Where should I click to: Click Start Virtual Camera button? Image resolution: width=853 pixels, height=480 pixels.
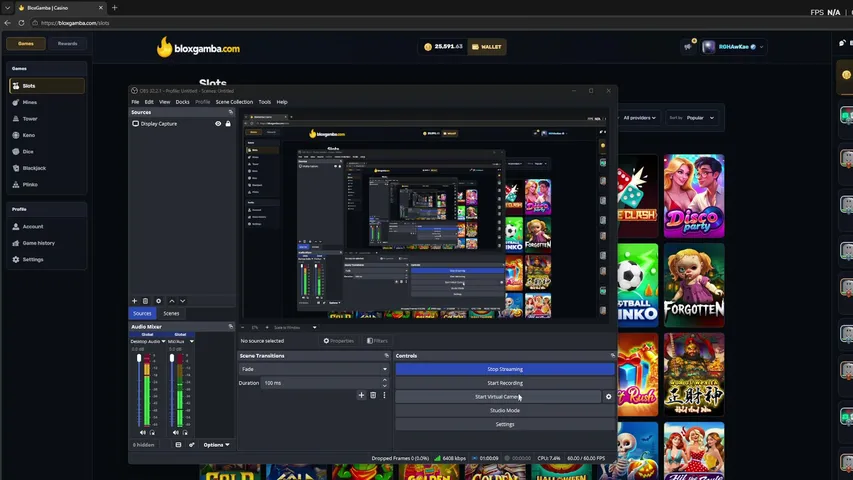pyautogui.click(x=498, y=397)
